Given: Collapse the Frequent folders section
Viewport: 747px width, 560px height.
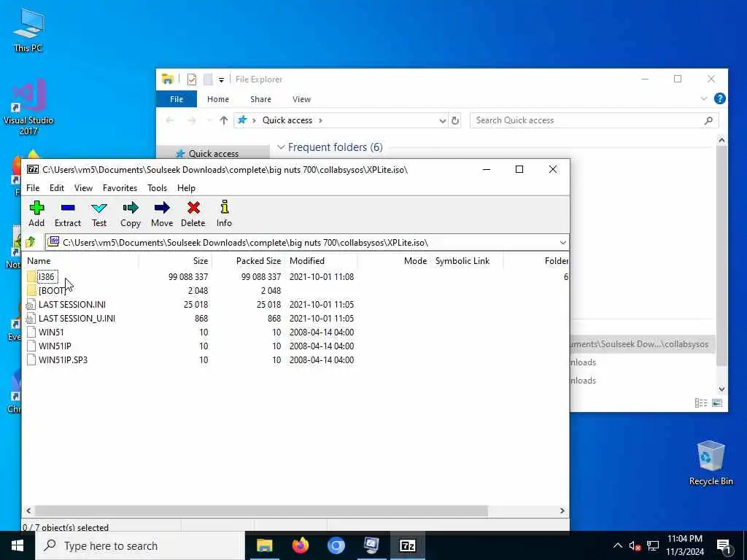Looking at the screenshot, I should (x=281, y=147).
